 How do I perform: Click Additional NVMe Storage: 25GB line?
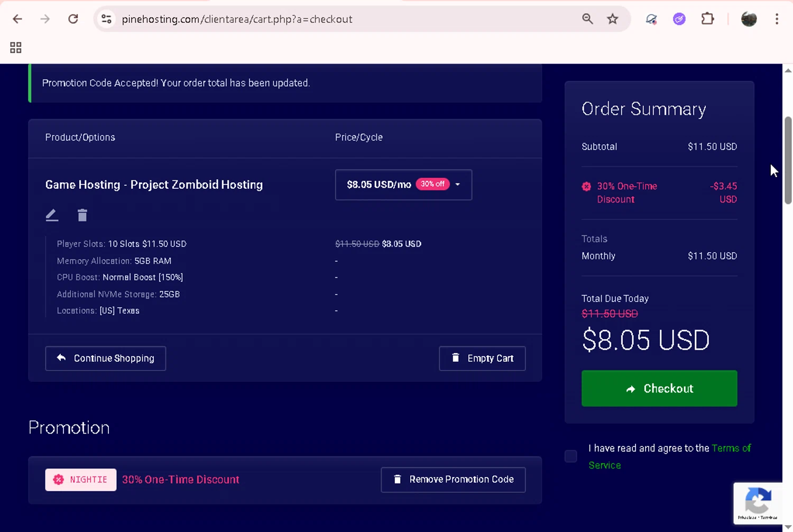coord(118,294)
